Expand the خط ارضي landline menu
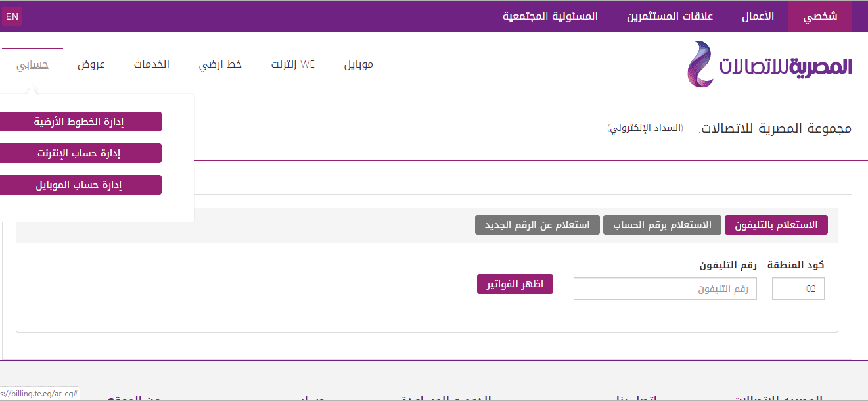This screenshot has width=868, height=401. pyautogui.click(x=220, y=64)
